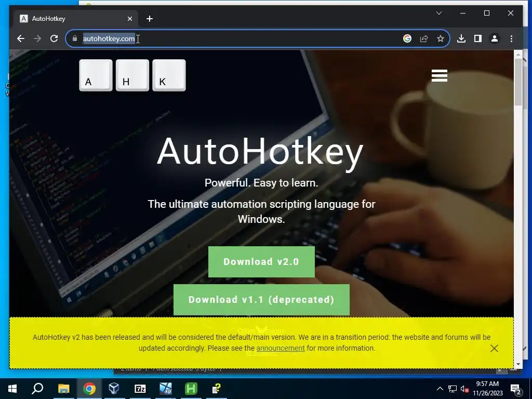The width and height of the screenshot is (532, 399).
Task: Click the Chrome taskbar icon
Action: coord(89,389)
